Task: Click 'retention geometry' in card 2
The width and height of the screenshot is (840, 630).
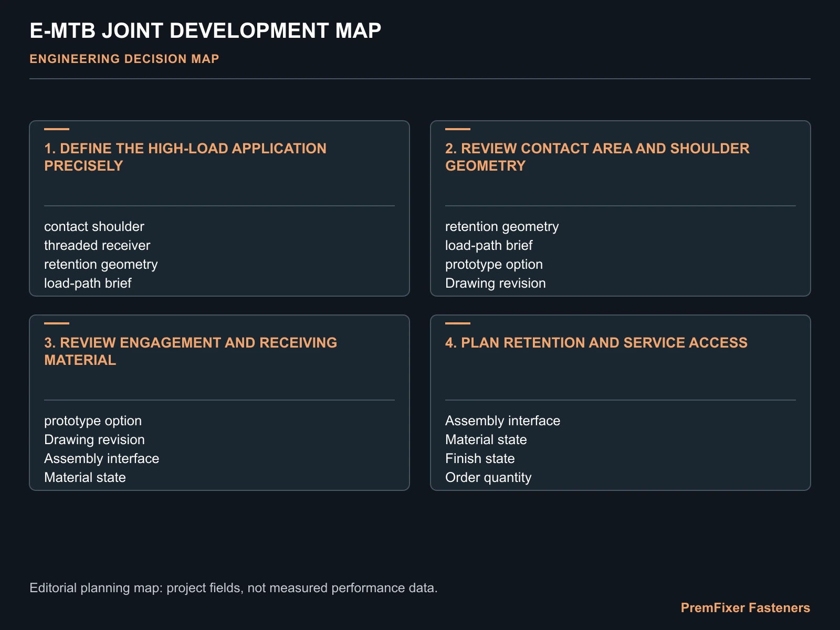Action: pyautogui.click(x=502, y=226)
